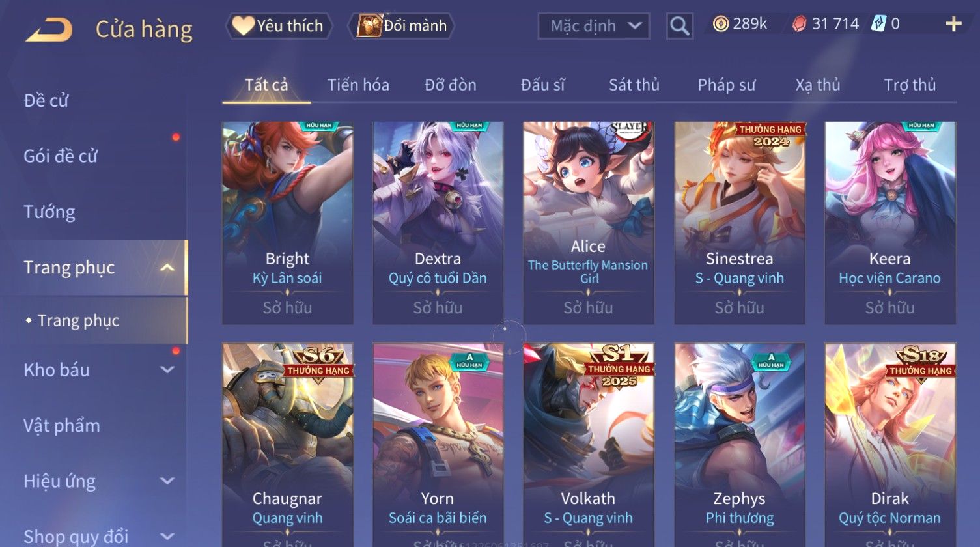This screenshot has width=980, height=547.
Task: Switch to the Sát thủ tab
Action: click(634, 85)
